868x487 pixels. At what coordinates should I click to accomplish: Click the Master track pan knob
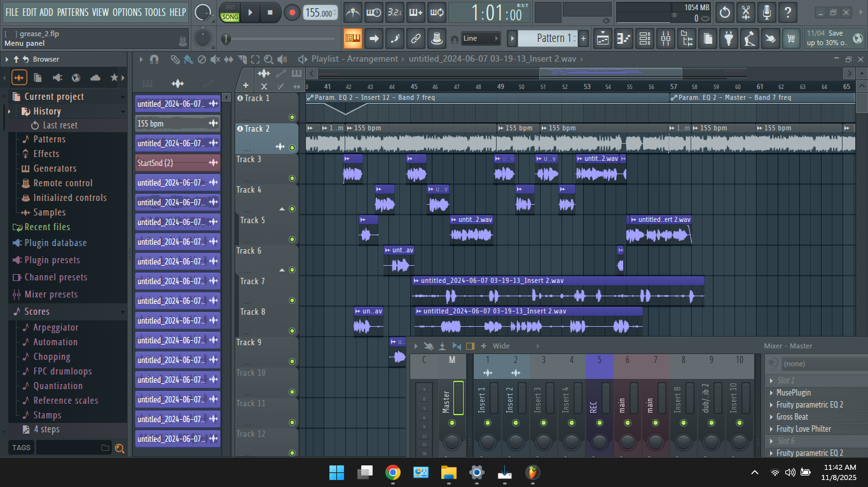[452, 442]
